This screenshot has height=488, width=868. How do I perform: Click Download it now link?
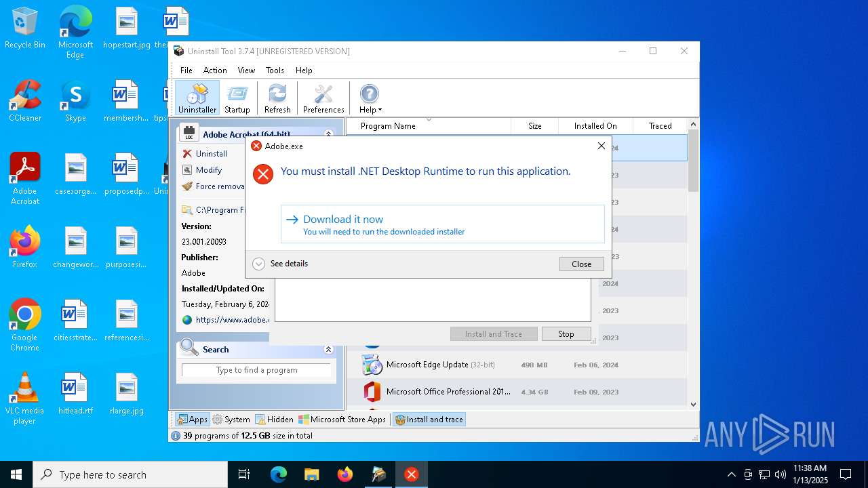(442, 224)
